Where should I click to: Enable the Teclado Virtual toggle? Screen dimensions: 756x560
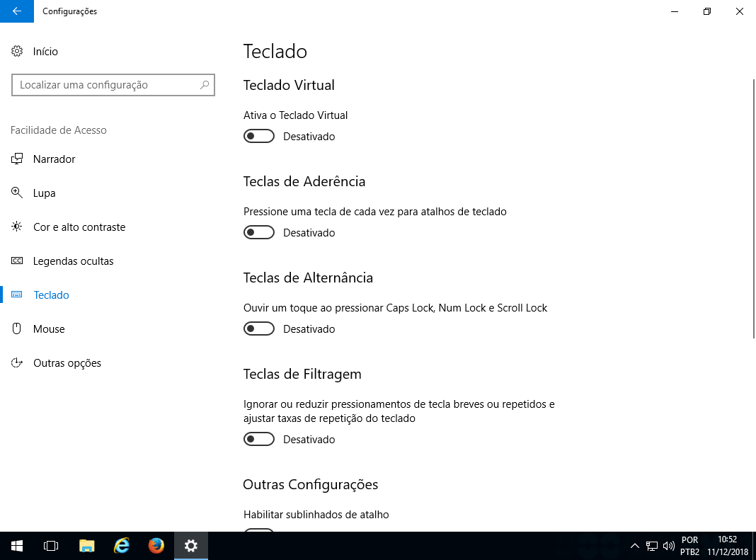pos(259,137)
